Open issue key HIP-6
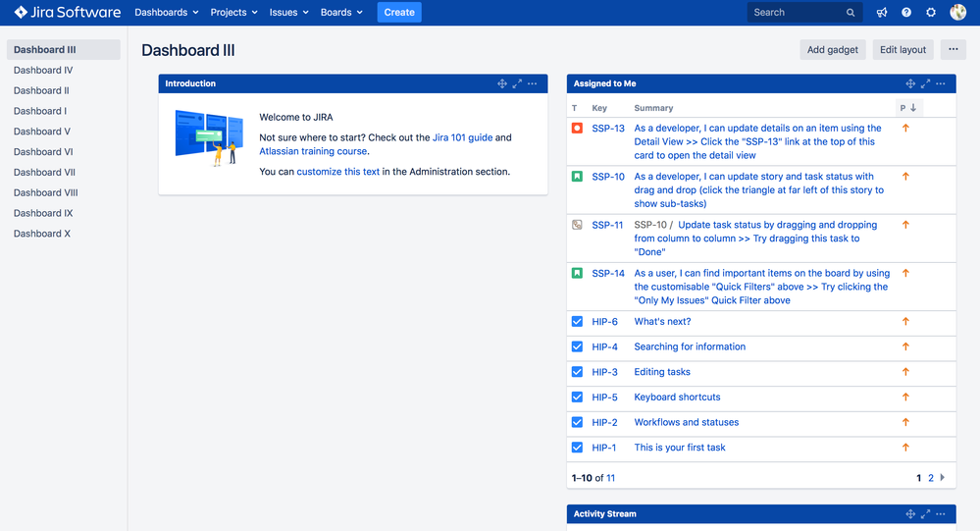 point(604,322)
